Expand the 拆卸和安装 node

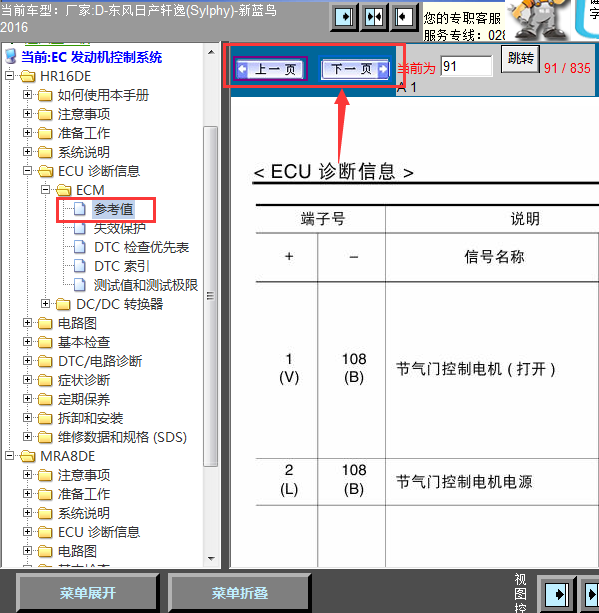[x=27, y=418]
